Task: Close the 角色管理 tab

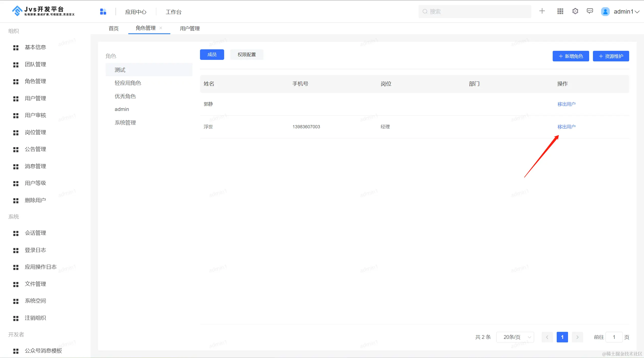Action: (161, 28)
